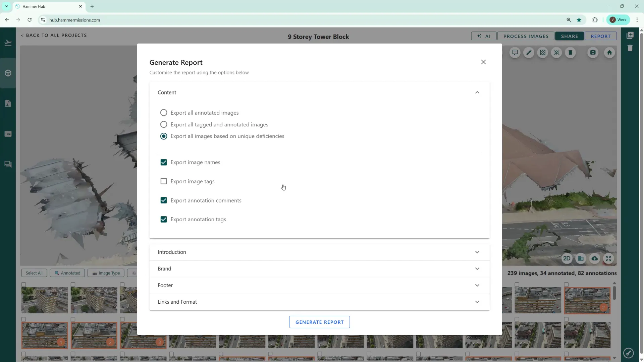The width and height of the screenshot is (644, 362).
Task: Close the Generate Report dialog
Action: tap(483, 62)
